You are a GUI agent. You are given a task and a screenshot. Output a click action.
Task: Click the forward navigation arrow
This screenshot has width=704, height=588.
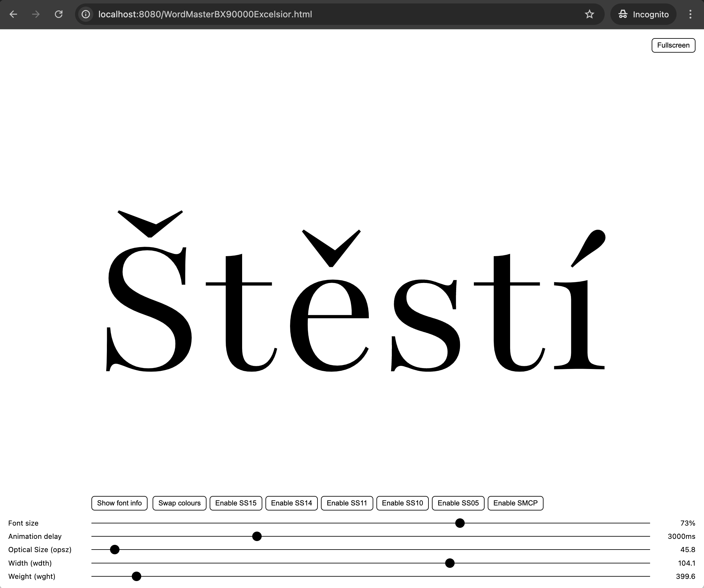(x=36, y=14)
